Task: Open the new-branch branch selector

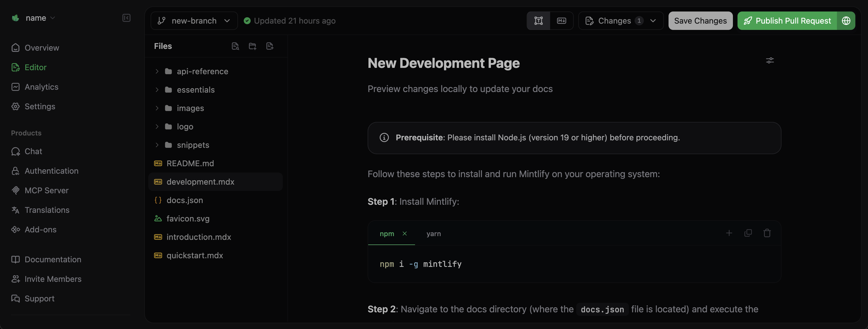Action: pyautogui.click(x=194, y=21)
